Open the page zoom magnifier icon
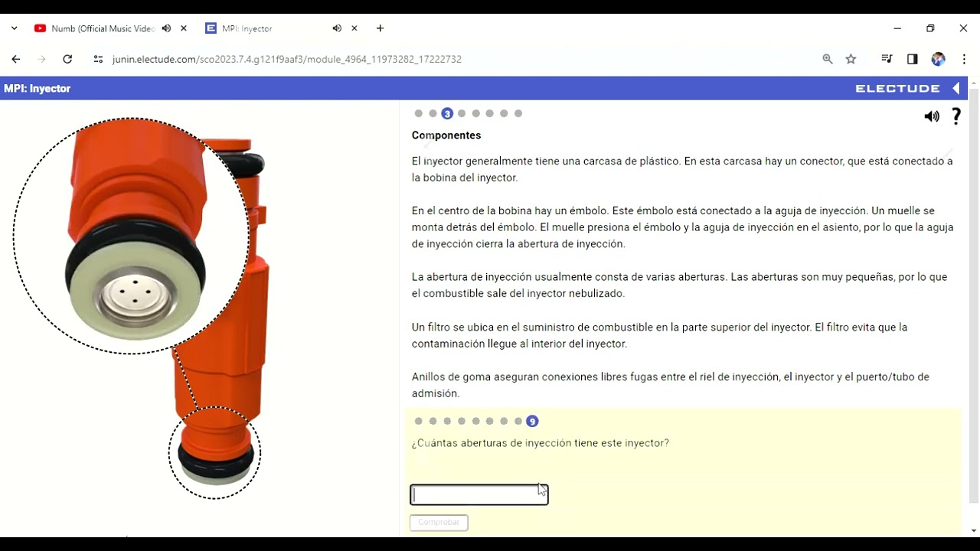The height and width of the screenshot is (551, 980). click(828, 59)
